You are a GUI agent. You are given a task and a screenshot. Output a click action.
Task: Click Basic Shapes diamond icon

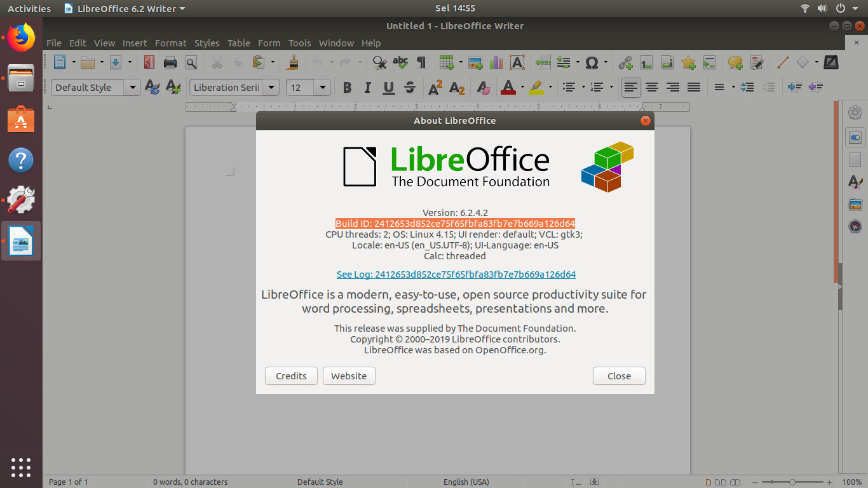pos(803,62)
